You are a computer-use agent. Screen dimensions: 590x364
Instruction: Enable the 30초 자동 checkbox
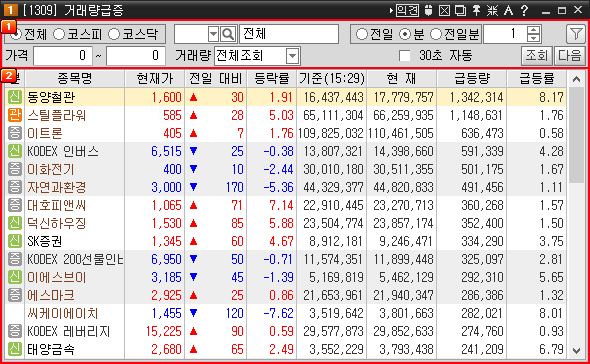404,56
